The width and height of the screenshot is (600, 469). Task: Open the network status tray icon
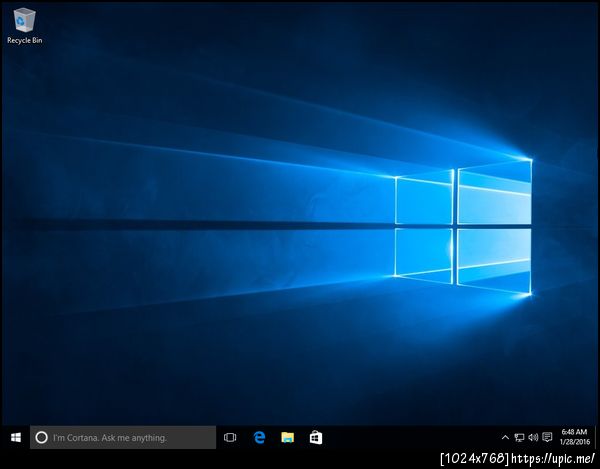tap(519, 437)
